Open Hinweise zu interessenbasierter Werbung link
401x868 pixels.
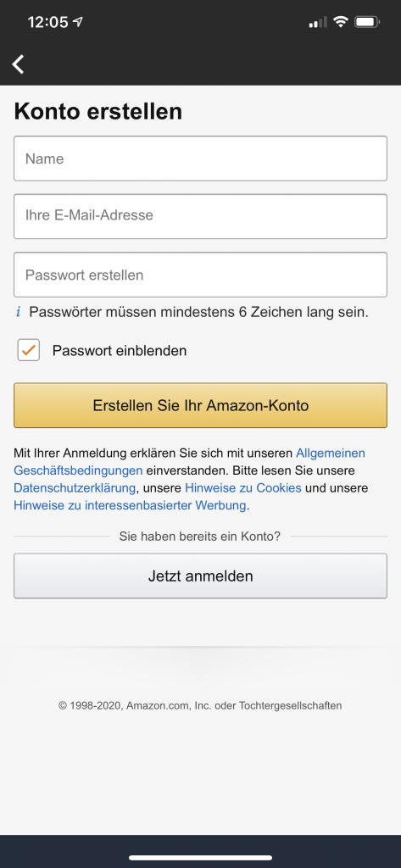[130, 505]
